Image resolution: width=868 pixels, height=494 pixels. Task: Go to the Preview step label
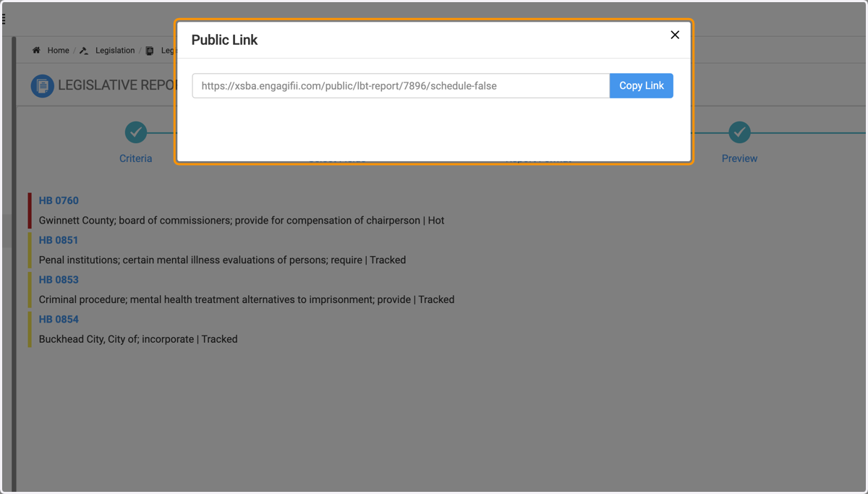click(739, 158)
